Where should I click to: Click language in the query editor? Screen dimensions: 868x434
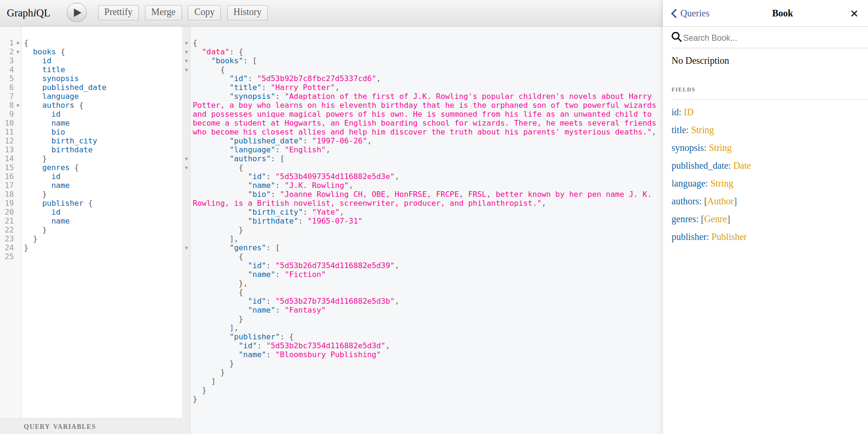(61, 97)
